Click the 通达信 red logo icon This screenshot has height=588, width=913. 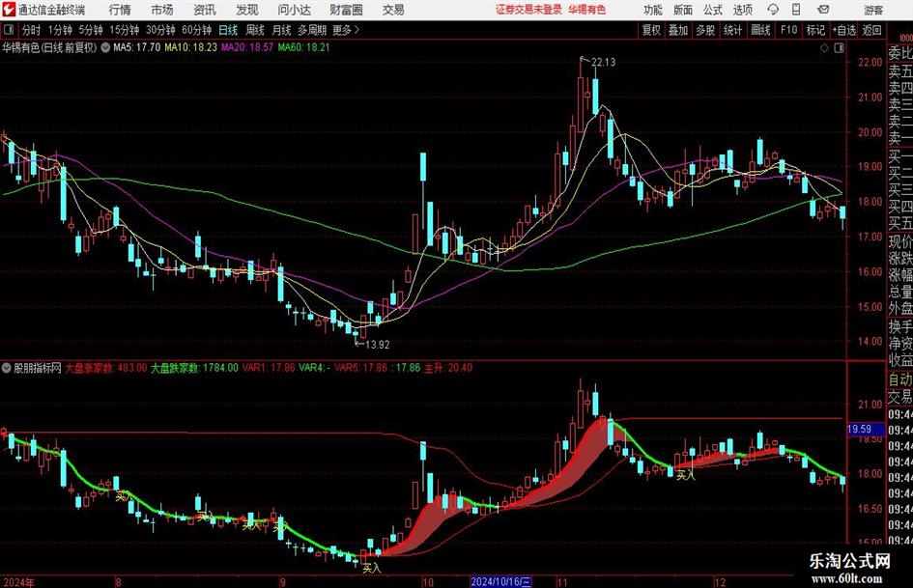pos(9,10)
